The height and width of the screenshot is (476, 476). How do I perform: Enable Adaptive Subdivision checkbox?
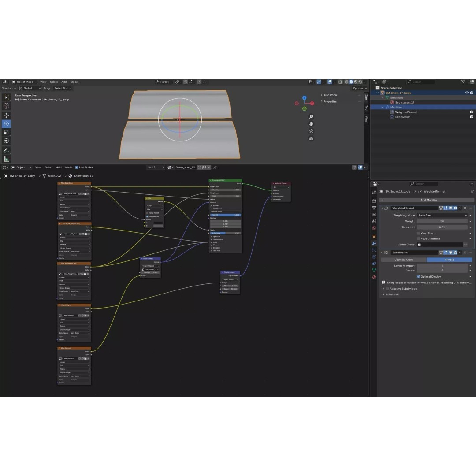[x=387, y=289]
